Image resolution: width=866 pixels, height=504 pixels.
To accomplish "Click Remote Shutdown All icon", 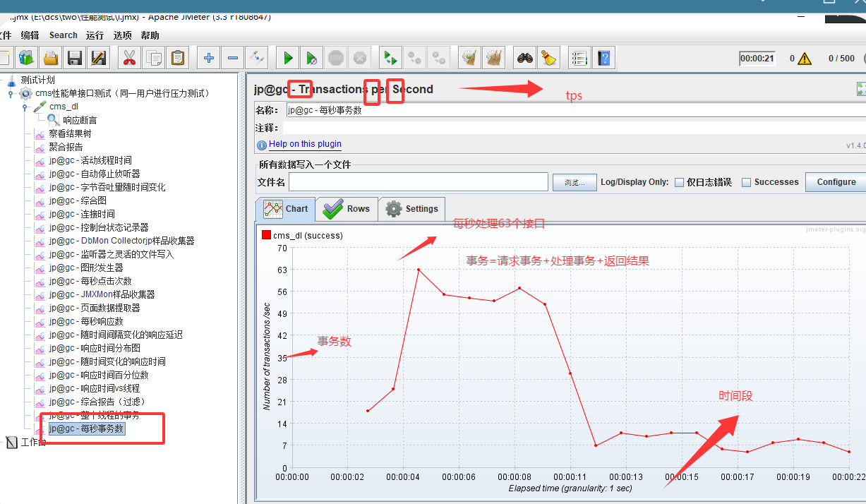I will pos(438,58).
